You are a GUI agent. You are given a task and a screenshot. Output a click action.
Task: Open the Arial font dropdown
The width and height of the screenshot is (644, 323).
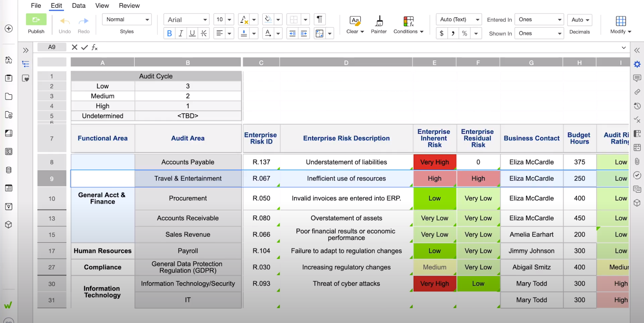coord(187,20)
